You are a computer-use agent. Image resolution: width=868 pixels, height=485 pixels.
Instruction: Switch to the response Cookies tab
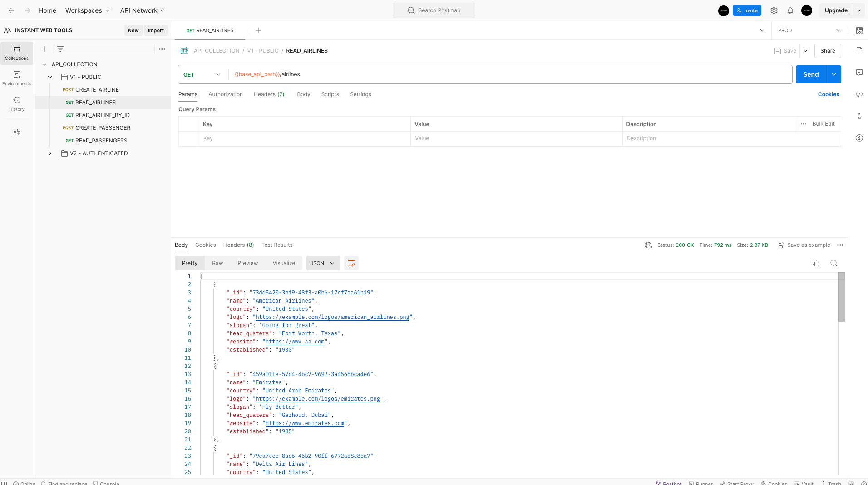[206, 245]
